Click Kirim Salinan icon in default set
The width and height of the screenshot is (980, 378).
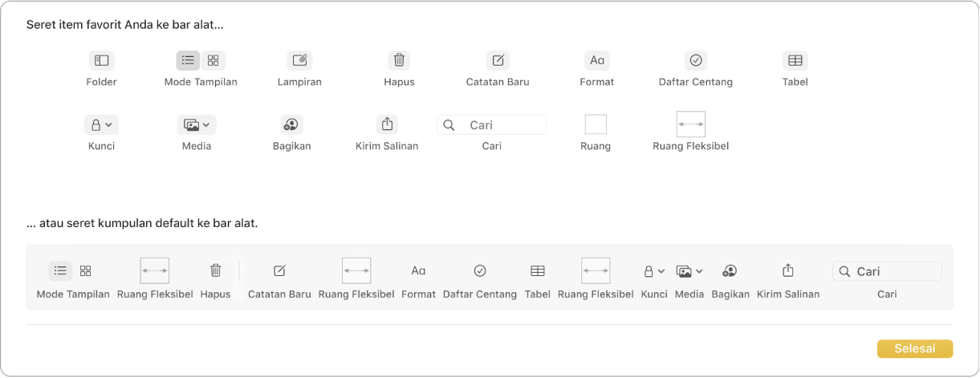788,271
